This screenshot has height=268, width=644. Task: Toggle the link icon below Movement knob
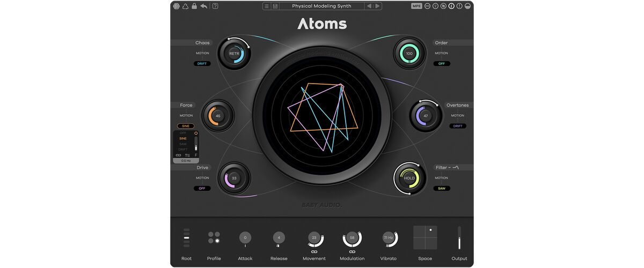[x=314, y=251]
